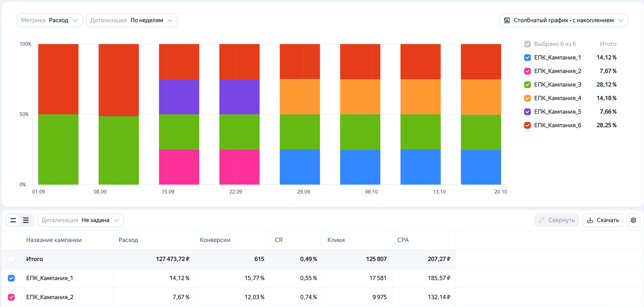This screenshot has height=307, width=644.
Task: Click the Скачать button
Action: tap(602, 220)
